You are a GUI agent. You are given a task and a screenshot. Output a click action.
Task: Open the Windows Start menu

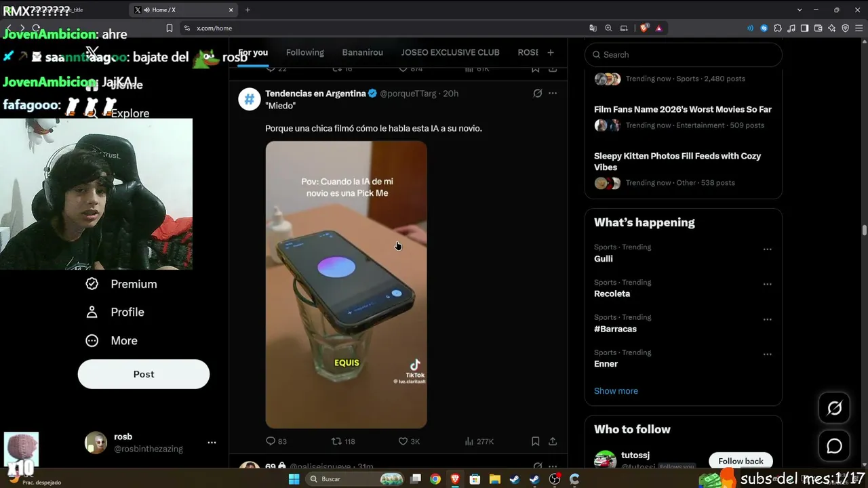coord(294,479)
